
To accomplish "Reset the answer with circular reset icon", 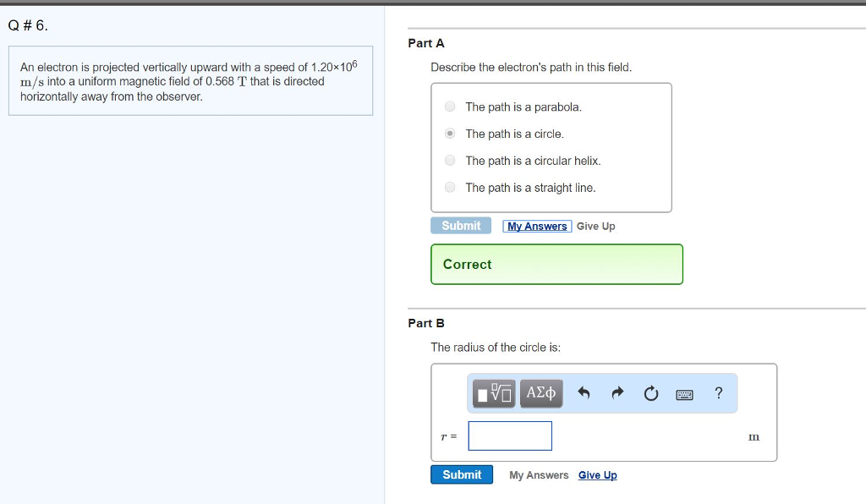I will (x=650, y=392).
